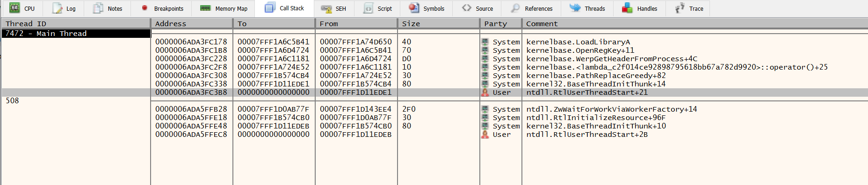Click the ntdll.RtlUserThreadStart+2B comment
The width and height of the screenshot is (868, 185).
pos(587,135)
